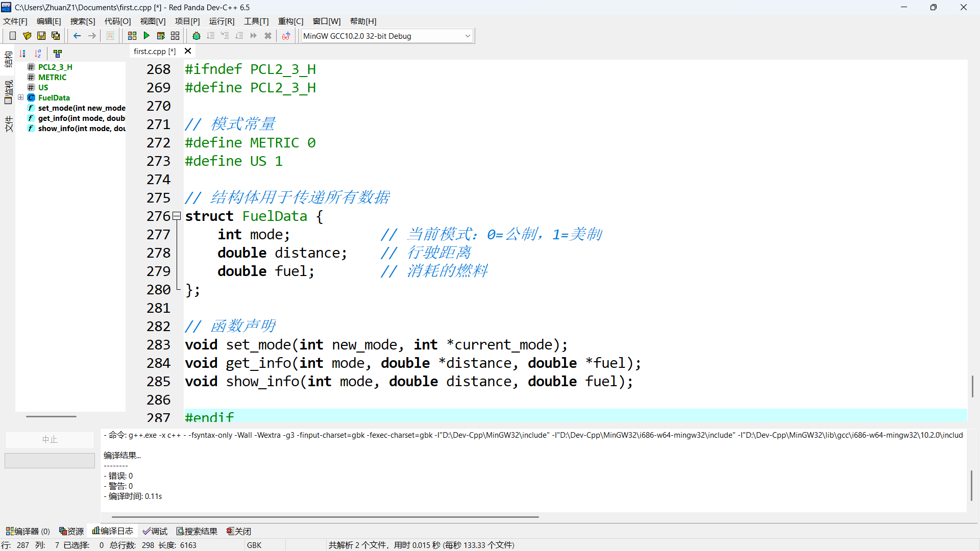
Task: Toggle show inherited members icon
Action: 58,54
